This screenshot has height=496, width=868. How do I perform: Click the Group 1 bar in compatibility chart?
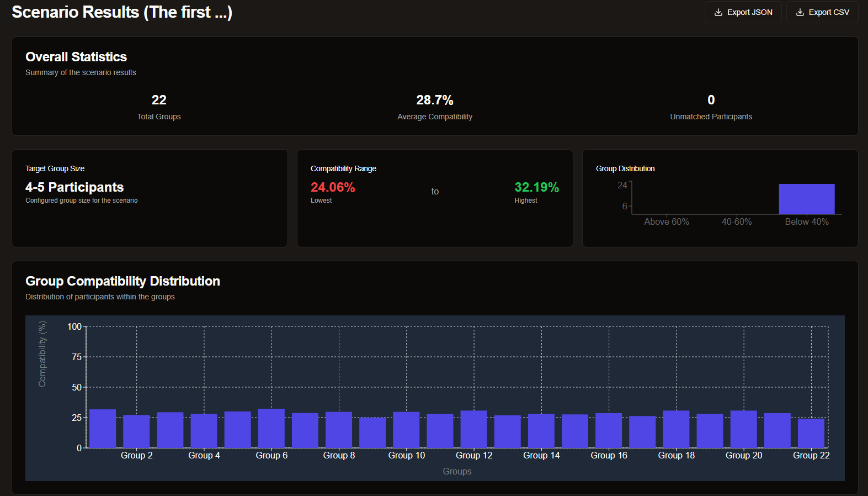103,429
